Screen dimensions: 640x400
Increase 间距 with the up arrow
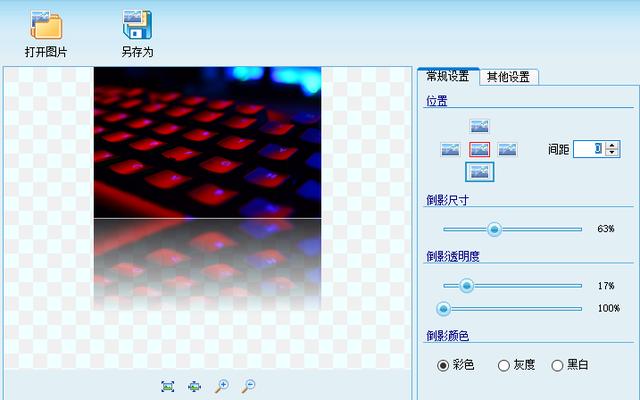coord(612,144)
